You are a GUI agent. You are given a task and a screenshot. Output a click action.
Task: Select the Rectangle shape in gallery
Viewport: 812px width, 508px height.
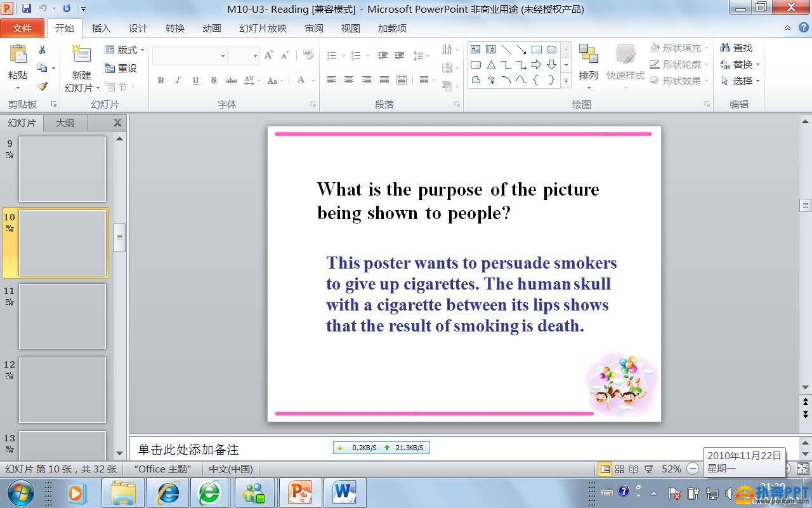pyautogui.click(x=536, y=50)
